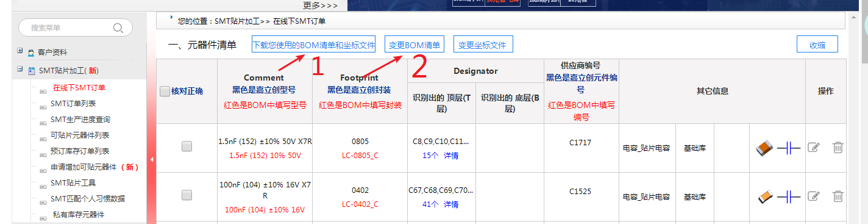Click the red sidebar collapse arrow
868x224 pixels.
coord(151,160)
